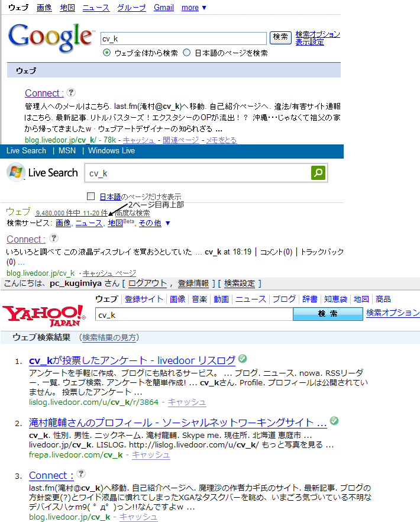Screen dimensions: 420x522
Task: Open 高度な検索 link in Live Search
Action: [133, 213]
